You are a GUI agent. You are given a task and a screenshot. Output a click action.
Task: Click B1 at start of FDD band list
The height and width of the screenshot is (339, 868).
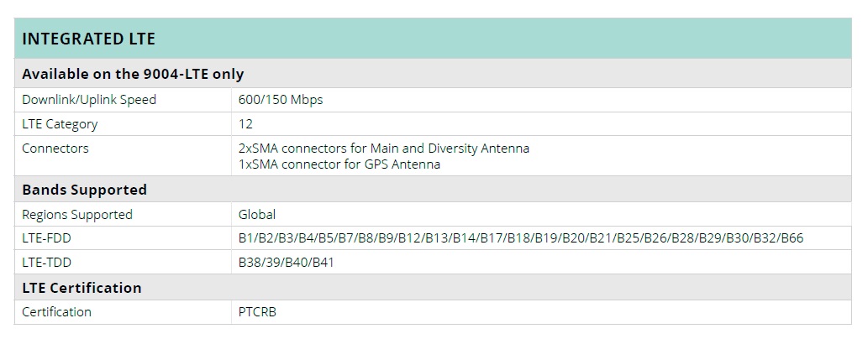(x=245, y=238)
